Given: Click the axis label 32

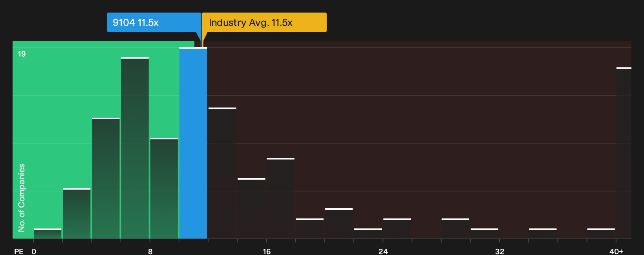Looking at the screenshot, I should [x=499, y=251].
